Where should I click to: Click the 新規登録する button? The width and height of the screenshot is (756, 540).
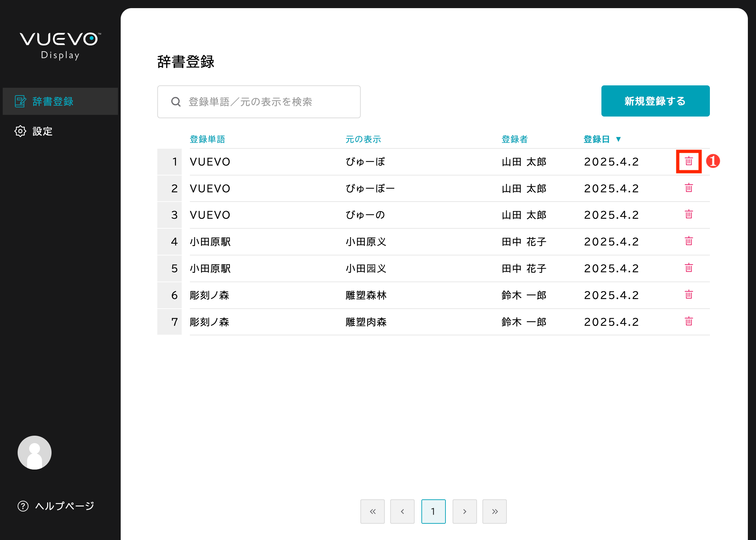pos(655,101)
